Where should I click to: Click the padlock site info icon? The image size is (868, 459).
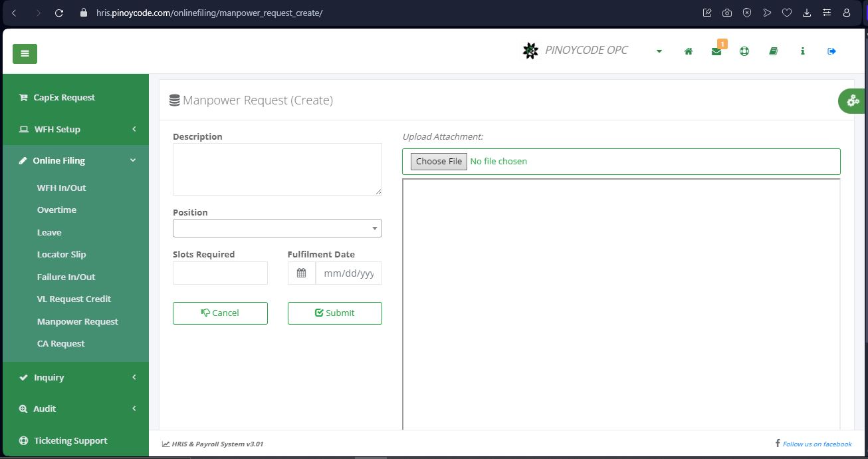click(83, 13)
